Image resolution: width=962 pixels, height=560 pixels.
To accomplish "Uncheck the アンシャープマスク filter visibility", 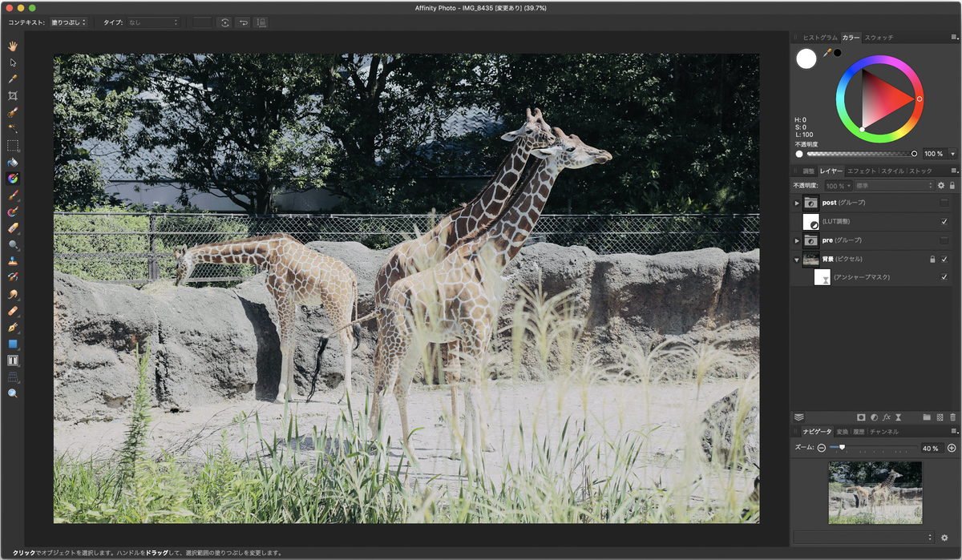I will click(x=944, y=277).
